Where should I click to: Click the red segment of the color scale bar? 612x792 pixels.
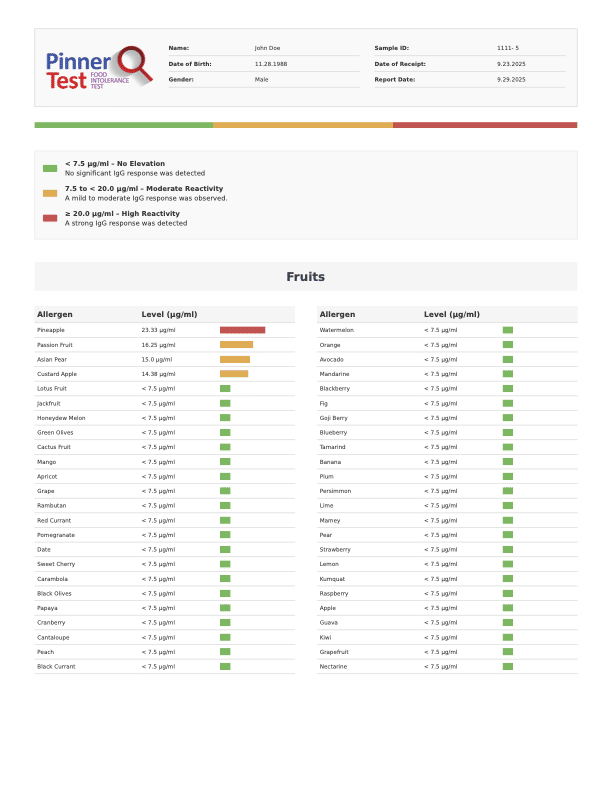[485, 125]
